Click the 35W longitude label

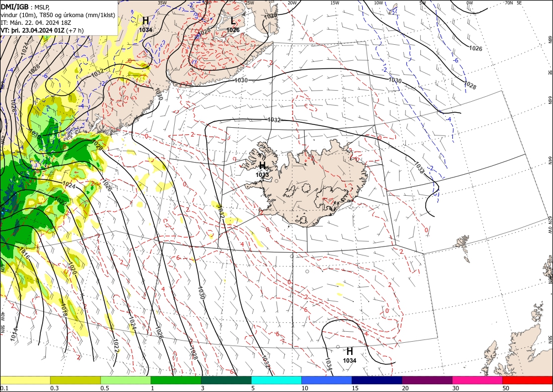point(162,3)
